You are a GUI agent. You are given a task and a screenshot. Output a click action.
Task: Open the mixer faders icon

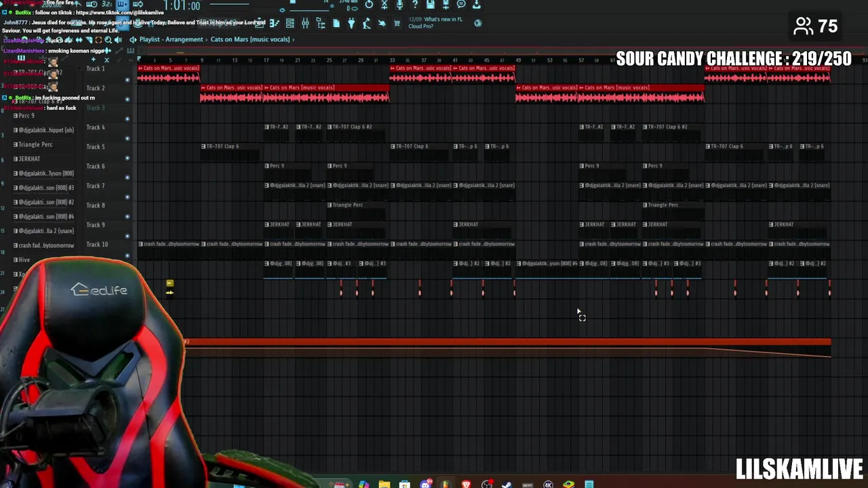click(x=305, y=24)
